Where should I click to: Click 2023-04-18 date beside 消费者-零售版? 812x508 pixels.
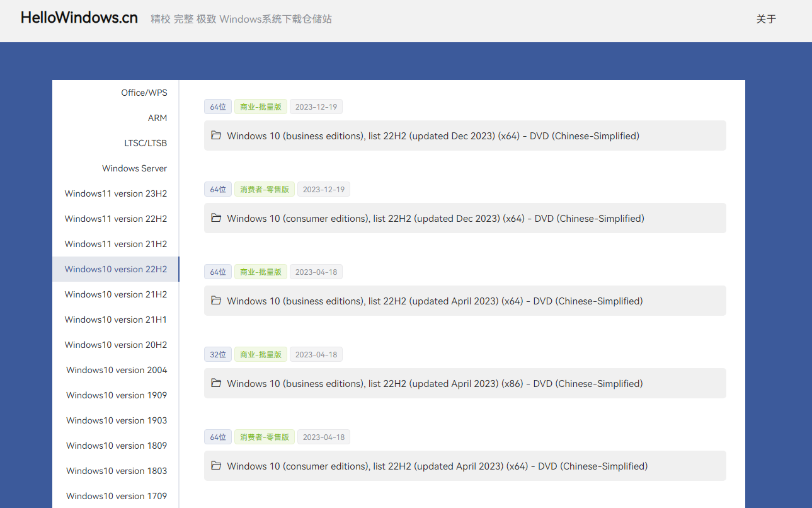point(324,437)
